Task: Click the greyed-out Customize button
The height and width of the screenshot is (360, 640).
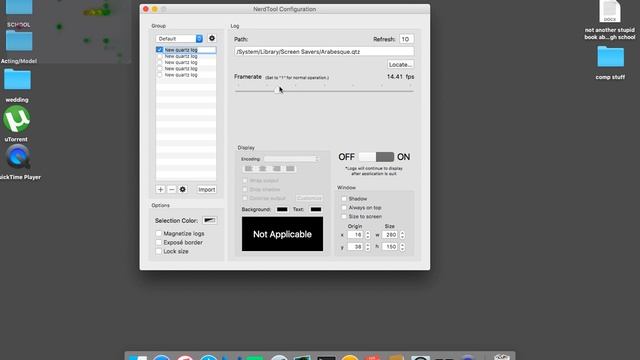Action: (309, 198)
